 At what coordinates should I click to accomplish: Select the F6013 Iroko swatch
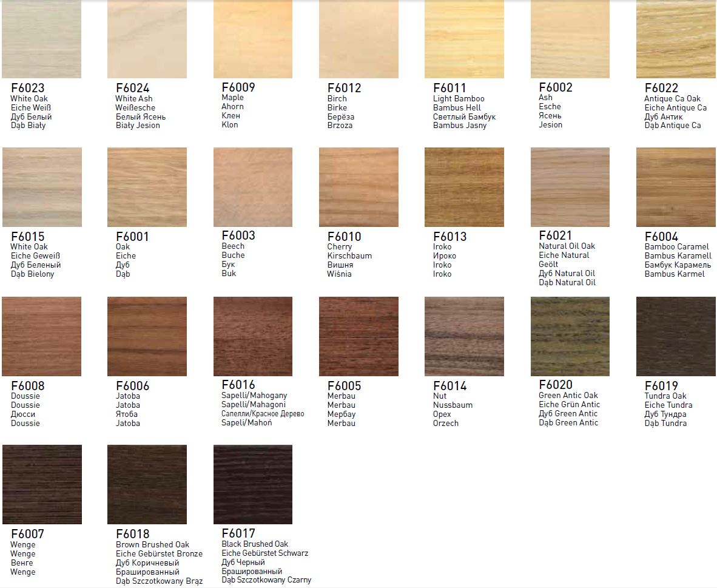click(x=464, y=187)
